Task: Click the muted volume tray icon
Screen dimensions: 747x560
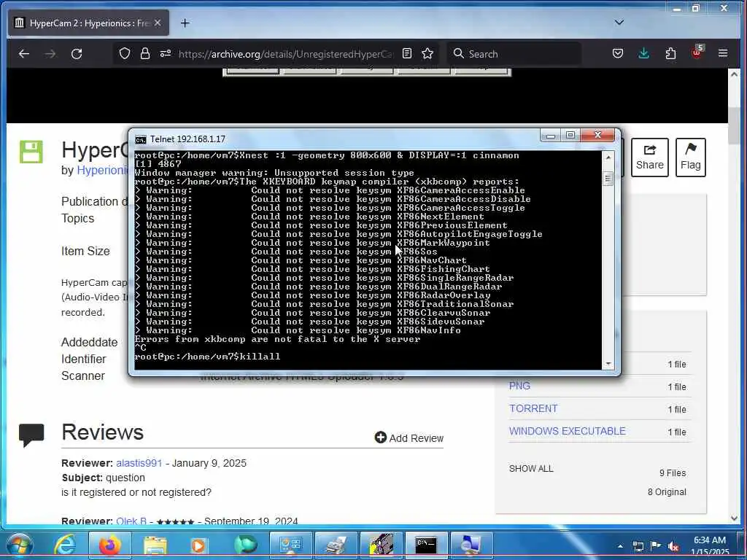Action: pyautogui.click(x=673, y=547)
